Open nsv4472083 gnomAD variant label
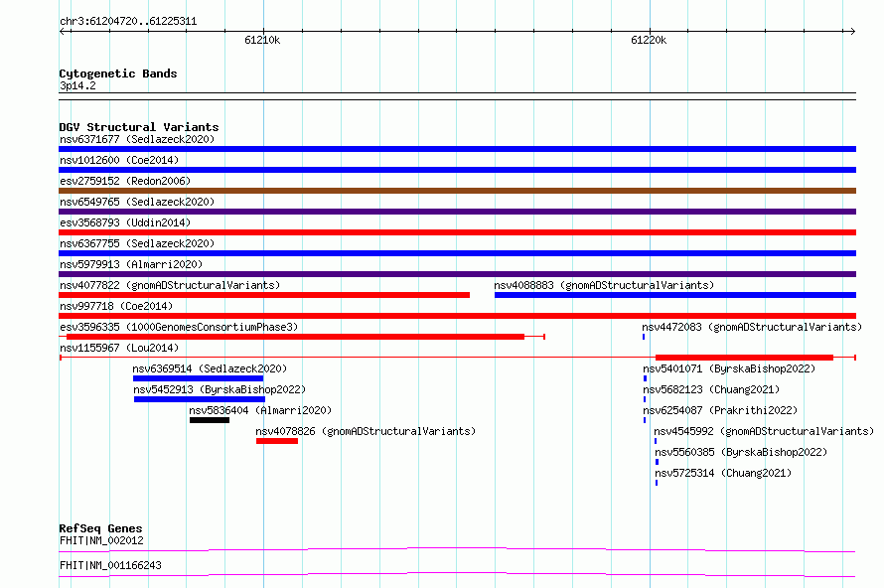 (x=752, y=327)
